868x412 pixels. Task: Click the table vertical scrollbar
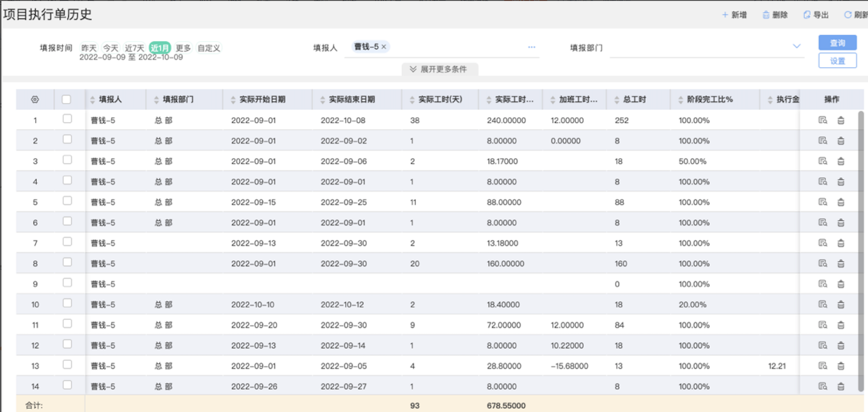[861, 249]
